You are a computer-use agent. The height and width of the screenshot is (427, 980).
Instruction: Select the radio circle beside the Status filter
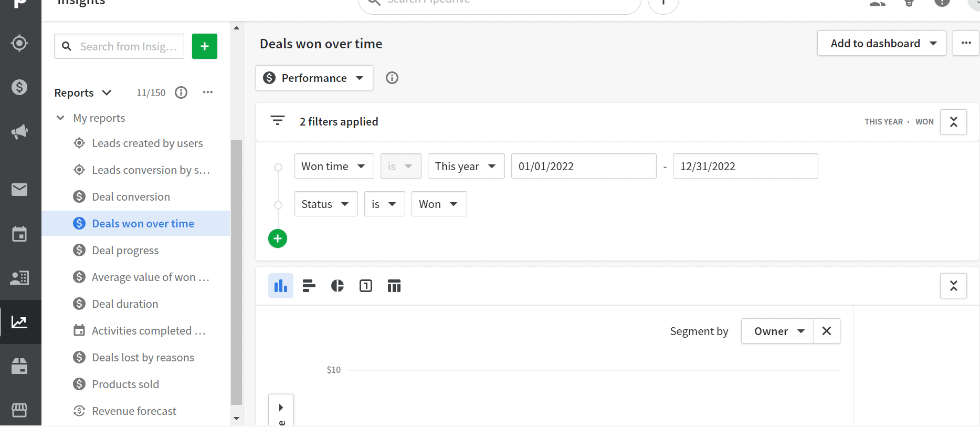click(278, 204)
